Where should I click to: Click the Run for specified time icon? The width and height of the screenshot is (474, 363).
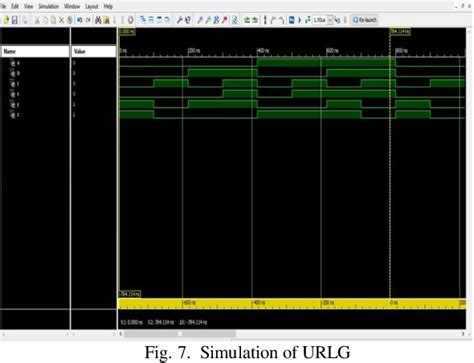point(308,20)
